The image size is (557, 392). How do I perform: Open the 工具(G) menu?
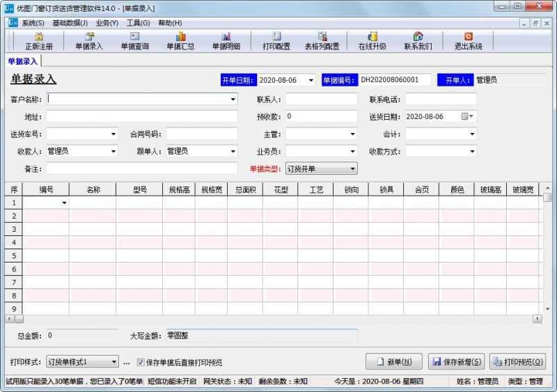click(138, 23)
